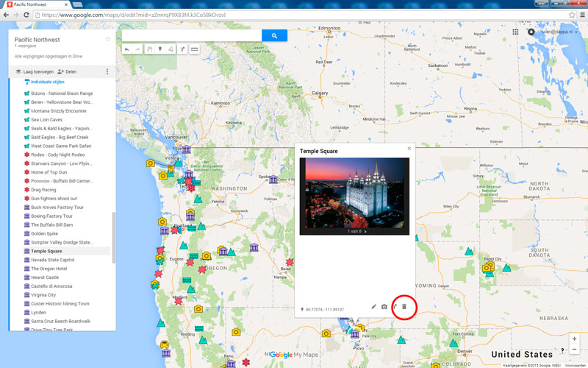The image size is (588, 368).
Task: Select the draw line tool
Action: coord(171,49)
